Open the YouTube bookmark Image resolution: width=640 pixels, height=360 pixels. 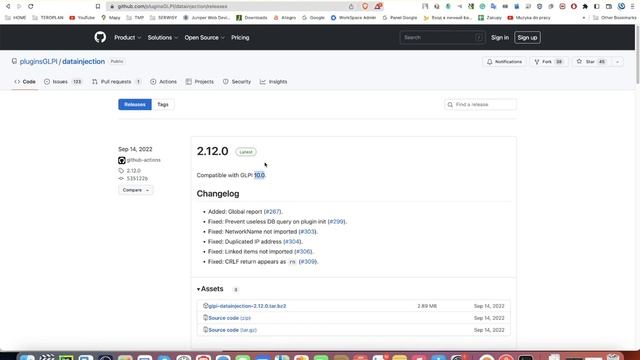[82, 18]
